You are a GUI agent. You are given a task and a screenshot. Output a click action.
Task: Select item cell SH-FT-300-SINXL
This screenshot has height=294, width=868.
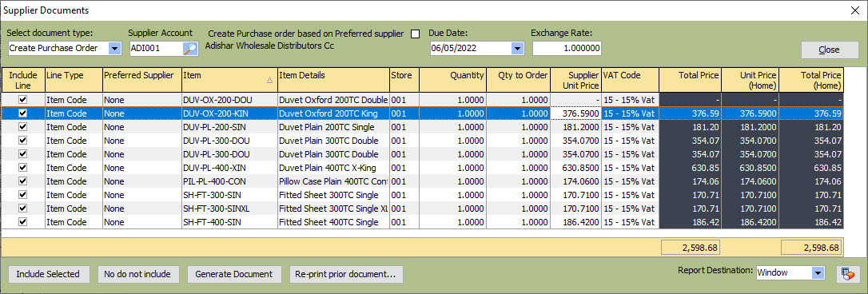tap(229, 209)
